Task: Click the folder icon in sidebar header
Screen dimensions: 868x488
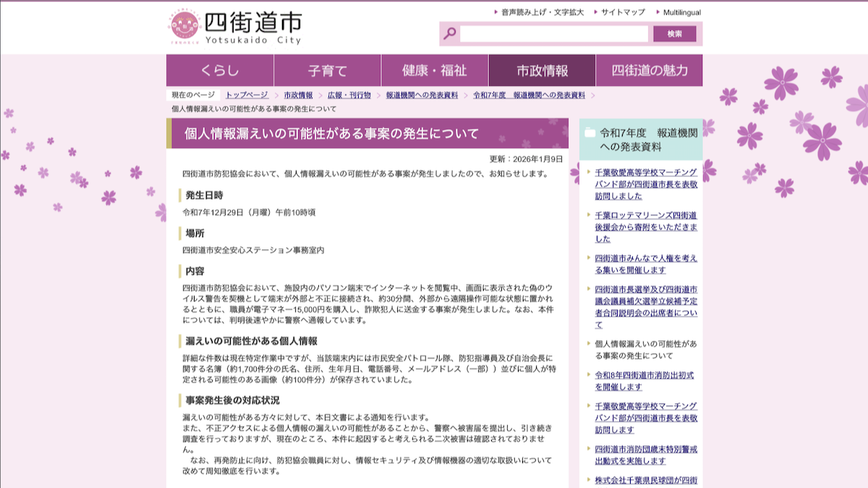Action: pos(590,132)
